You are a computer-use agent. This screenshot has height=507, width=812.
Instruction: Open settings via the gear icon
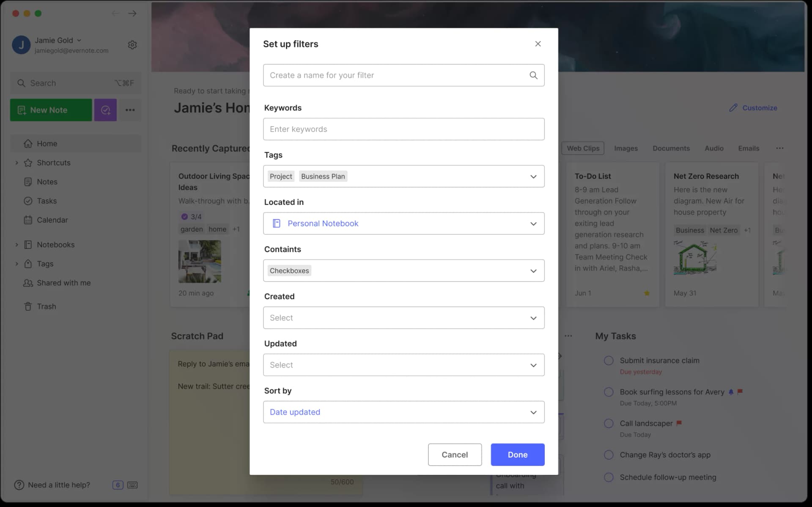coord(132,44)
